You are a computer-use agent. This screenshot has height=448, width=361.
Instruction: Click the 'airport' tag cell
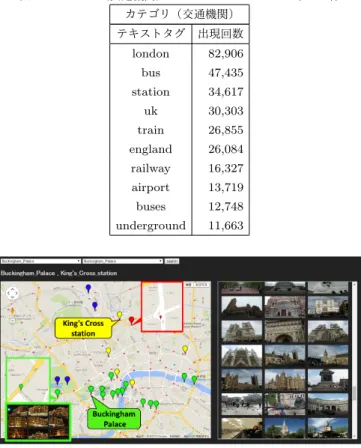point(151,187)
